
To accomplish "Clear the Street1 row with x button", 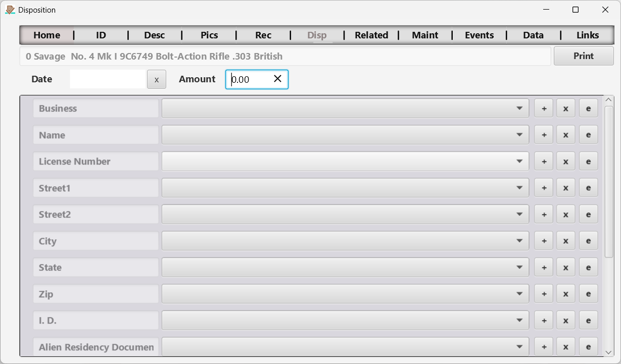I will pos(566,188).
